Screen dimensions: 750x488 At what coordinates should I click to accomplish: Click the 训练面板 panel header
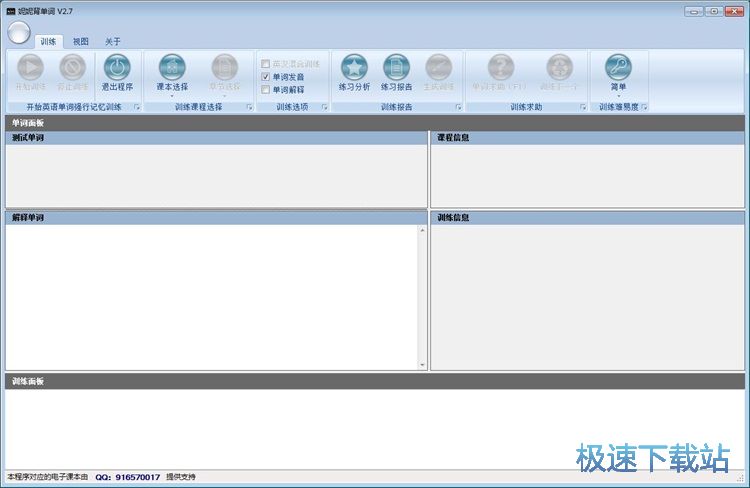pyautogui.click(x=375, y=381)
